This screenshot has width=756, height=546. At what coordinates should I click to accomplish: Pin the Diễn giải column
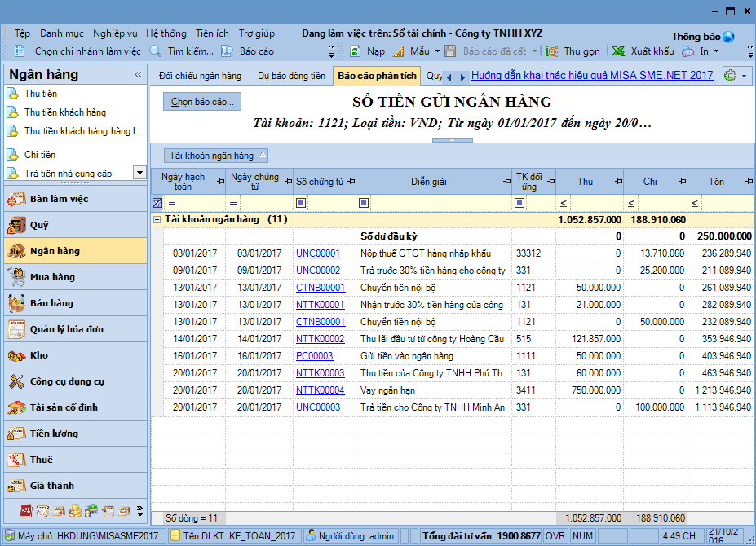(506, 182)
